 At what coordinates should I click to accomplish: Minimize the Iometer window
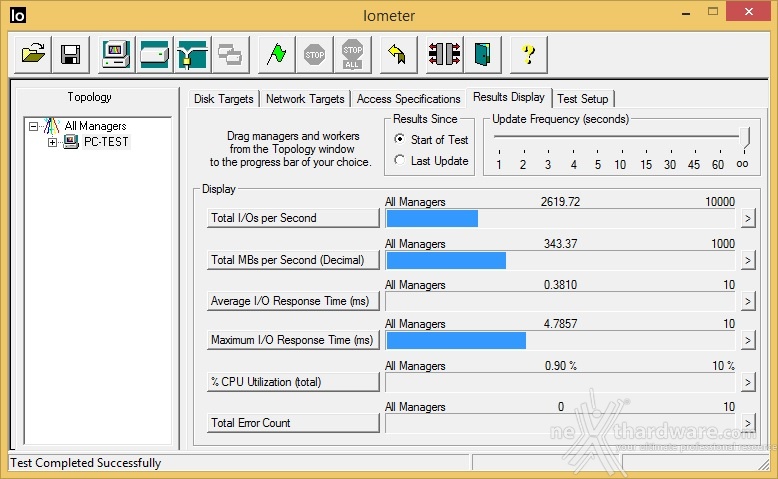[x=686, y=13]
